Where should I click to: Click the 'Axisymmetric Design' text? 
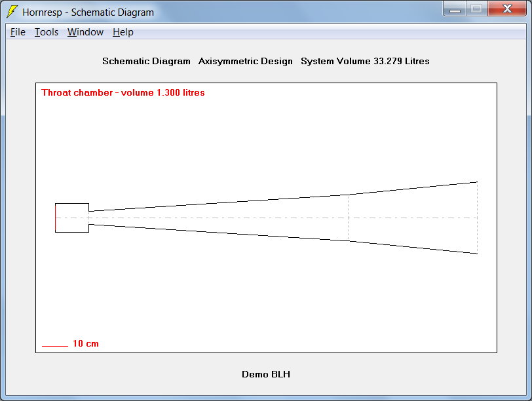[x=245, y=61]
